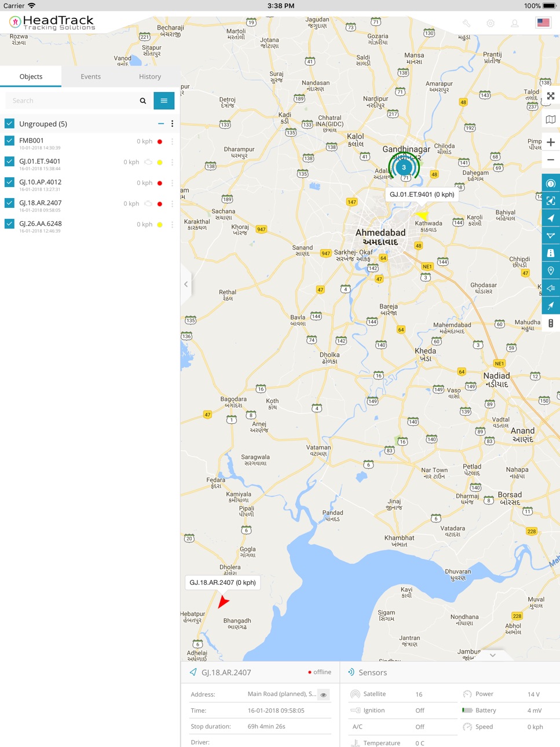Image resolution: width=560 pixels, height=747 pixels.
Task: Open options menu for FMB001
Action: (172, 141)
